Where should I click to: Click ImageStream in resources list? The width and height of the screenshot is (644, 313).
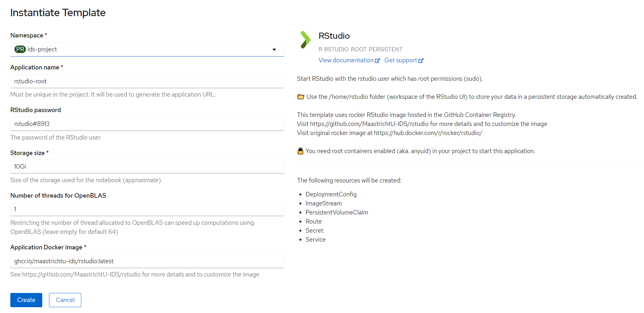click(324, 203)
